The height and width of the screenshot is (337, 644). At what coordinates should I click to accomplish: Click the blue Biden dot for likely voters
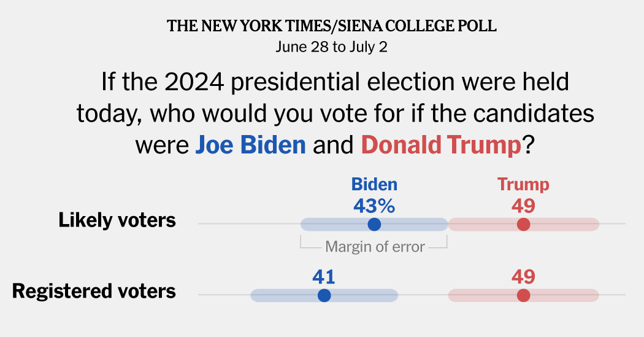pos(374,225)
